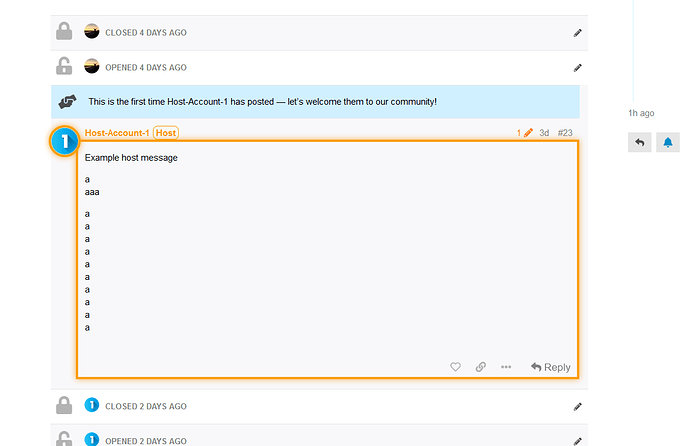Click sunset avatar on Opened 4 days ago row
This screenshot has width=690, height=446.
[92, 66]
